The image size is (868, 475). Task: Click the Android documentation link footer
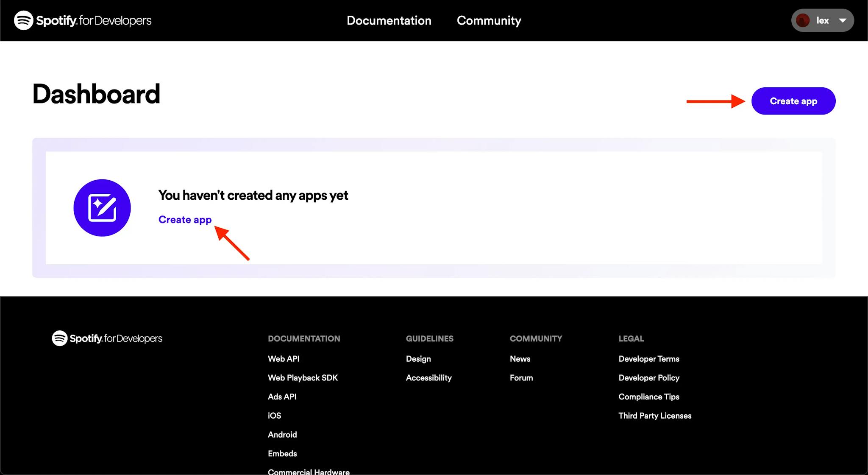282,435
